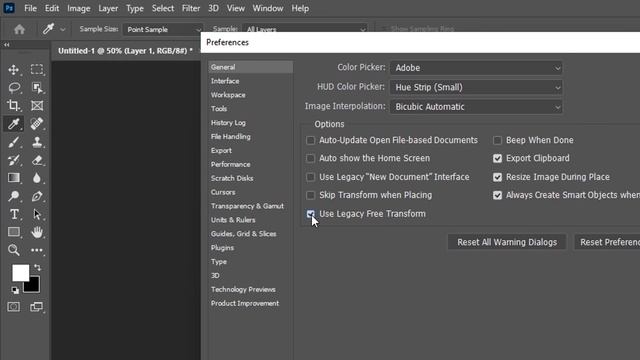Enable Use Legacy New Document Interface
This screenshot has width=640, height=360.
coord(310,177)
